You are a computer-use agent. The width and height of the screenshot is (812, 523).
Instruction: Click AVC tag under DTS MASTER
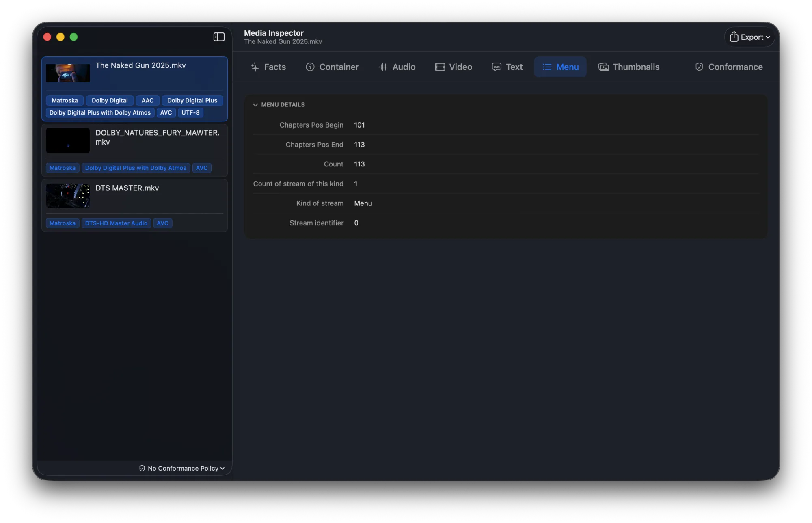coord(162,223)
